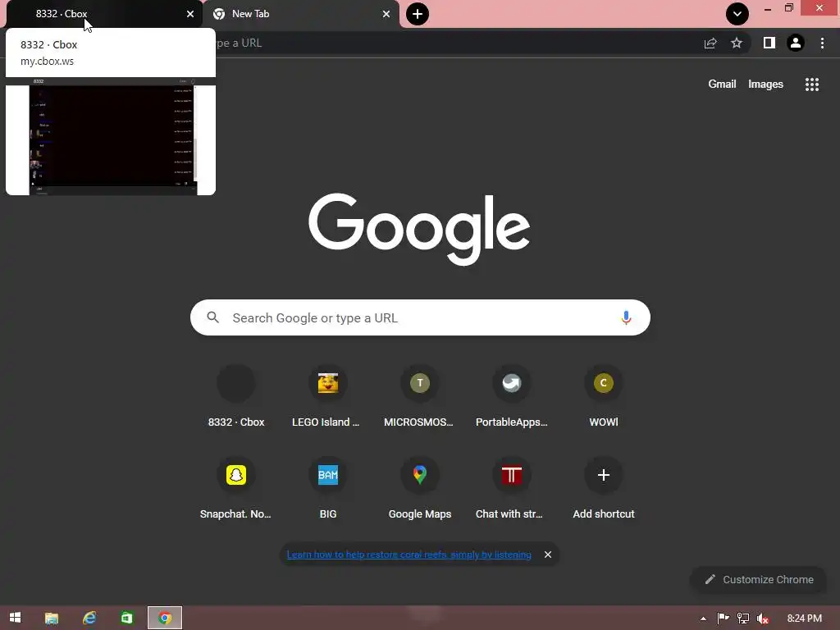Screen dimensions: 840x630
Task: Open the Snapchat shortcut tile
Action: [235, 489]
